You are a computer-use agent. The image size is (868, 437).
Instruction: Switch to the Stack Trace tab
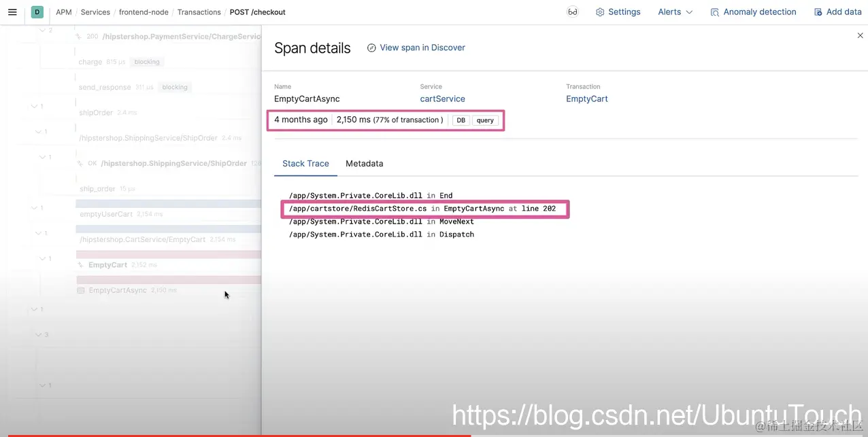(x=305, y=164)
